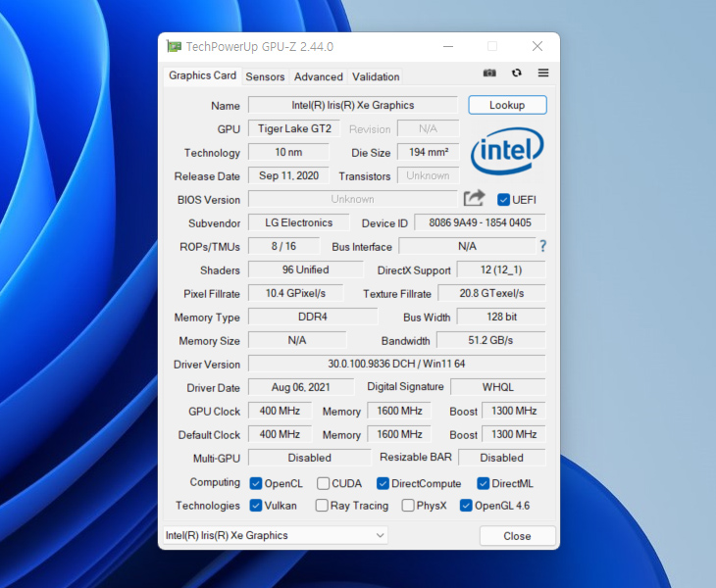Screen dimensions: 716x588
Task: Click the GPU-Z app icon in title bar
Action: tap(174, 46)
